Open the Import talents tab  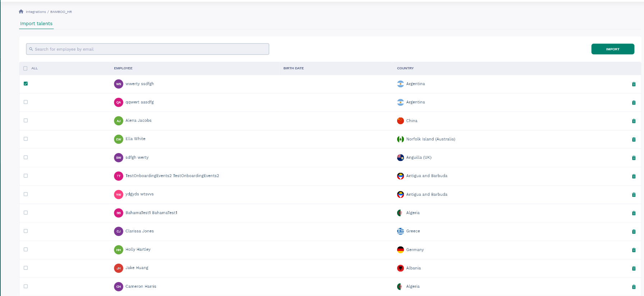36,24
